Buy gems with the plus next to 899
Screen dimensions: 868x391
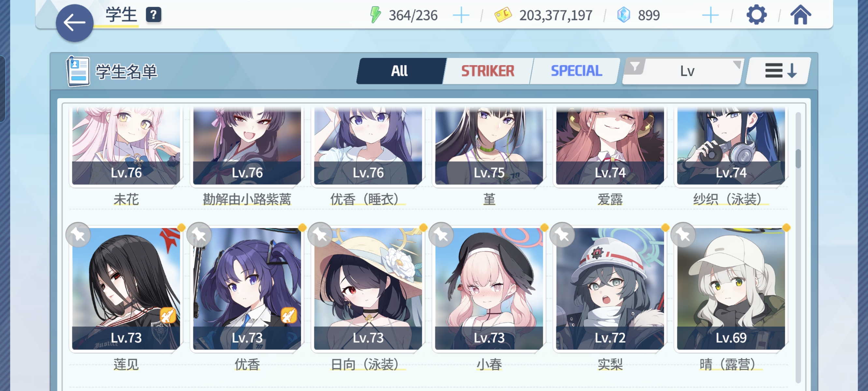click(710, 15)
